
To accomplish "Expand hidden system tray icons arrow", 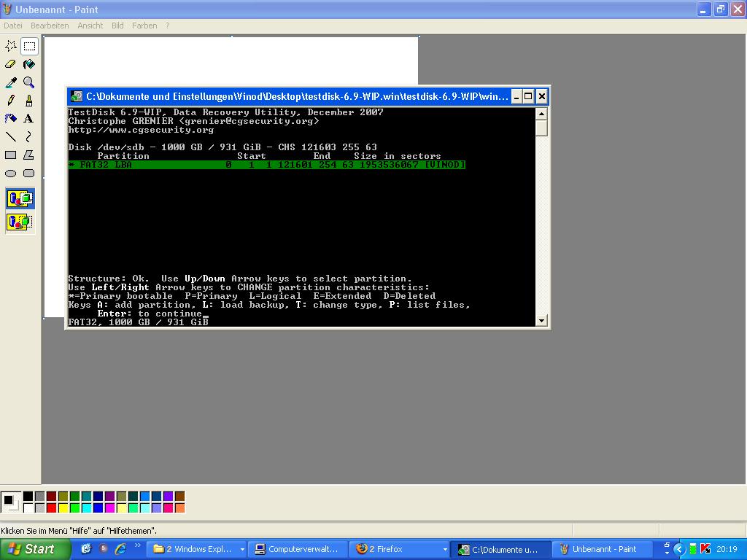I will 679,549.
